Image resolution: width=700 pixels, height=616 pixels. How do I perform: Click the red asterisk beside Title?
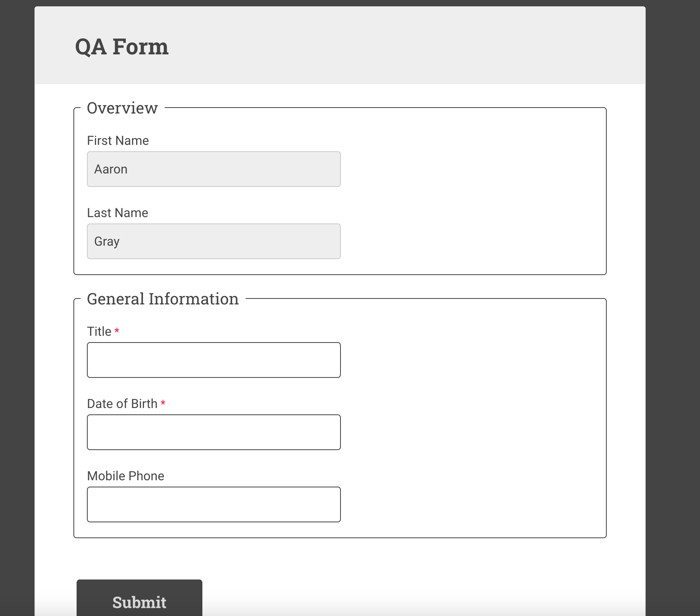(x=117, y=331)
